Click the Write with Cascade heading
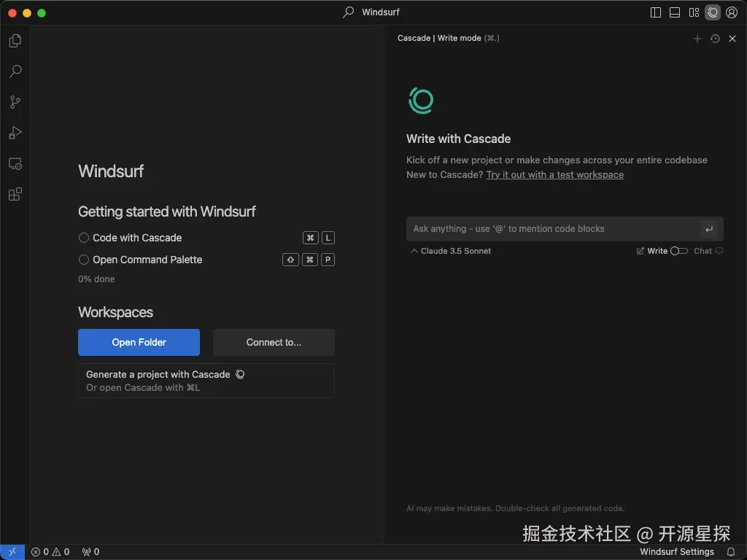Viewport: 747px width, 560px height. pyautogui.click(x=458, y=139)
